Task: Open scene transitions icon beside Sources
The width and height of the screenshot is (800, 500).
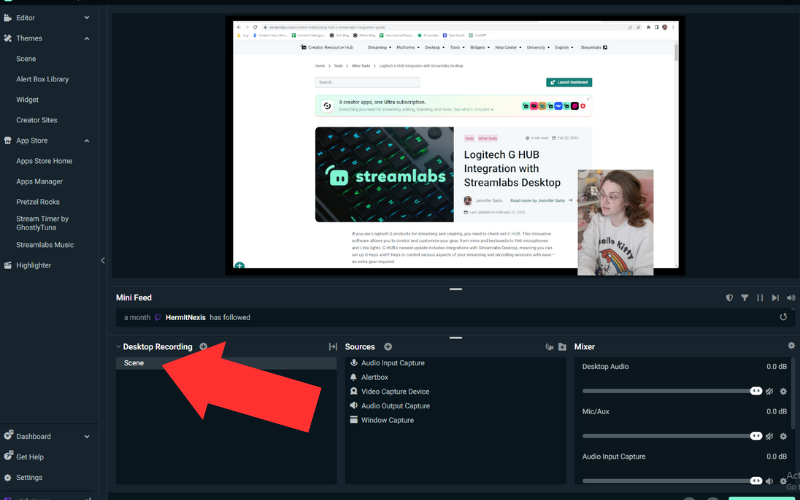Action: coord(333,347)
